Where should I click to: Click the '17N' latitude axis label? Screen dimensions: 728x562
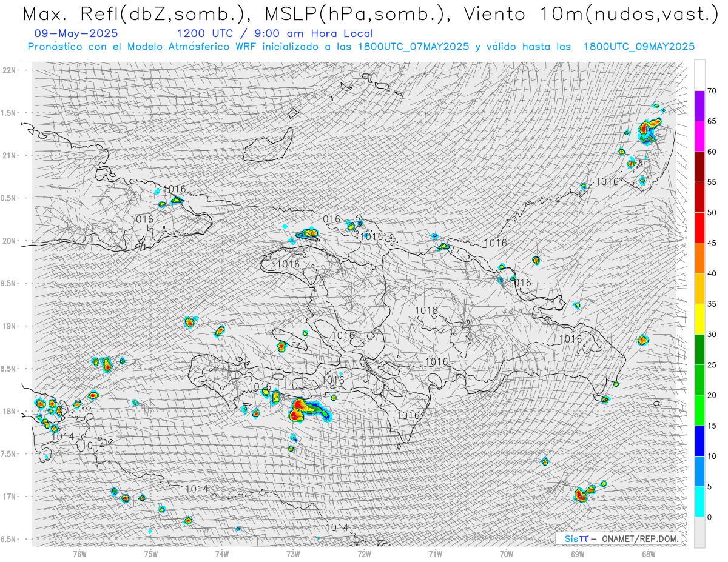point(10,497)
